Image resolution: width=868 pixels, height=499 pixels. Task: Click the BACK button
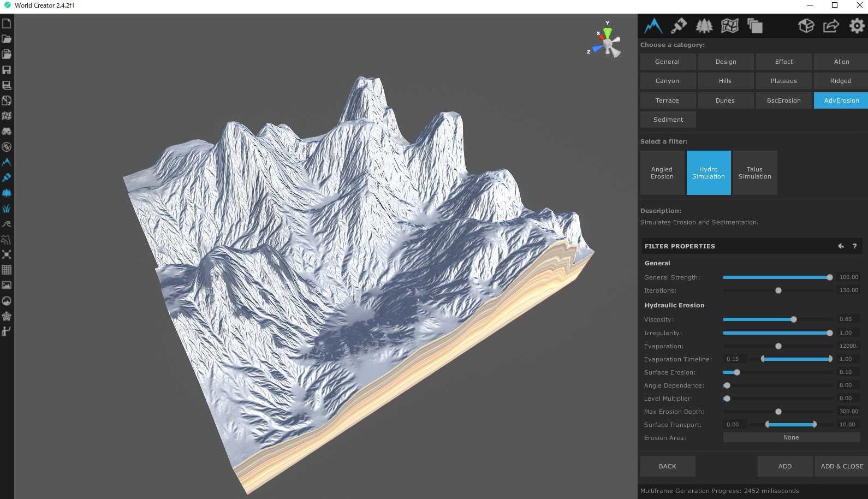coord(668,466)
